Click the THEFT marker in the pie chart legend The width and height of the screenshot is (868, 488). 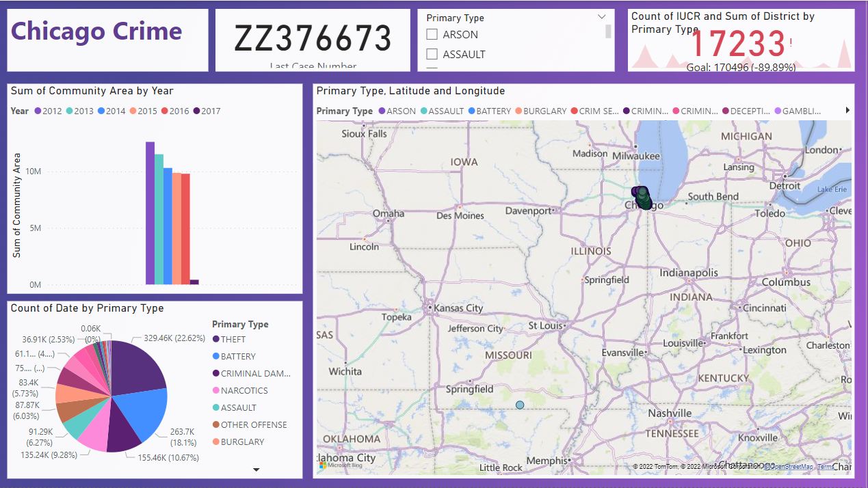coord(215,339)
